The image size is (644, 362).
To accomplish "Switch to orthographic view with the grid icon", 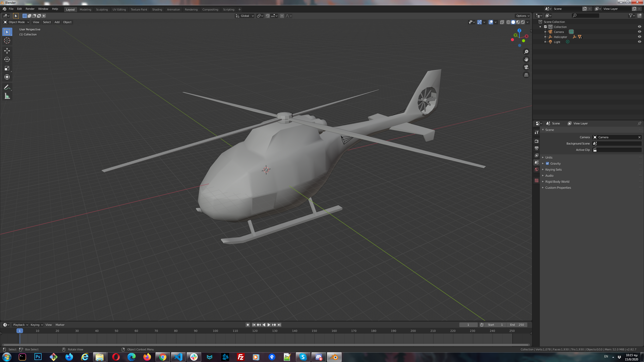I will click(526, 75).
